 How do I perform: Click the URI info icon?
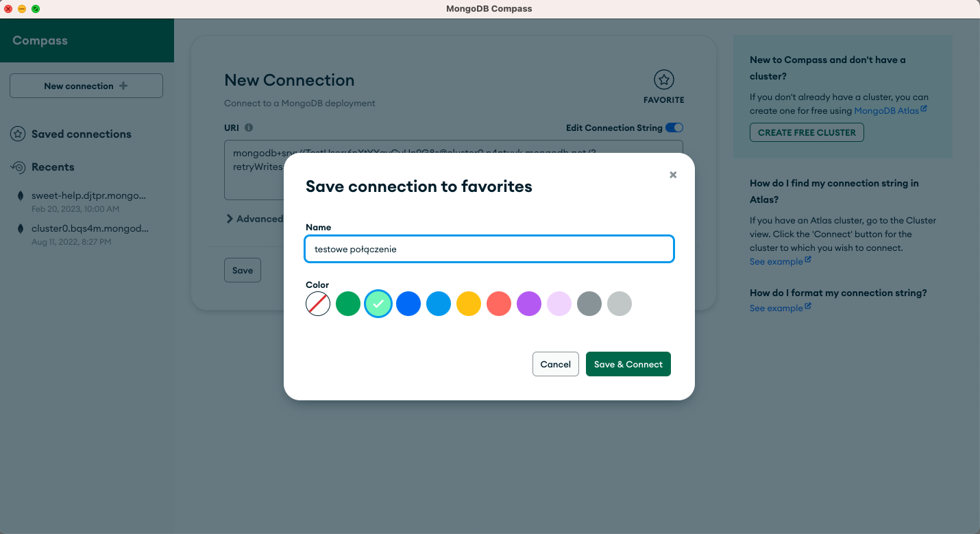249,128
